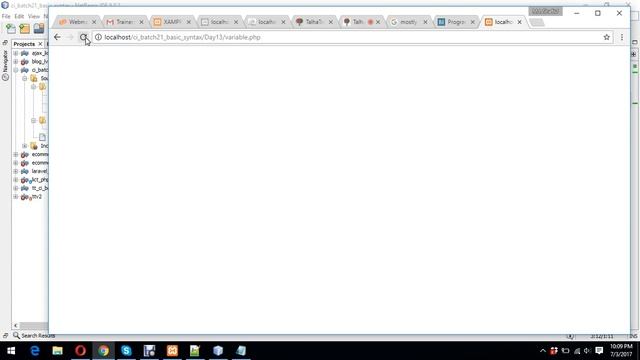Collapse the ci_batch project node
The height and width of the screenshot is (360, 640).
(x=16, y=70)
